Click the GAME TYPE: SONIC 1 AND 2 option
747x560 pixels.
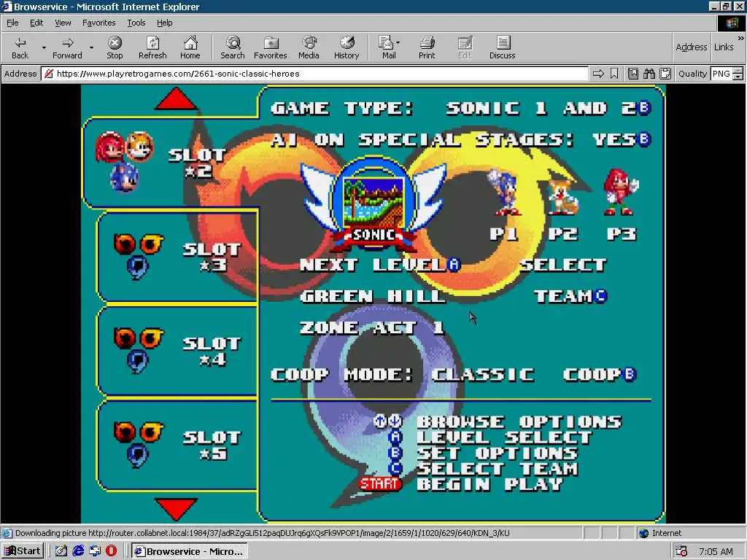(x=461, y=108)
